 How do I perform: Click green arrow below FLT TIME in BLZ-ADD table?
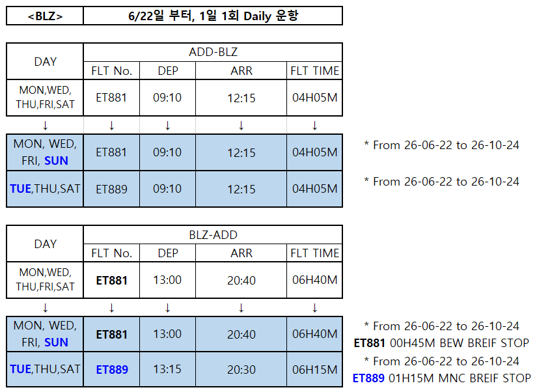tap(314, 307)
